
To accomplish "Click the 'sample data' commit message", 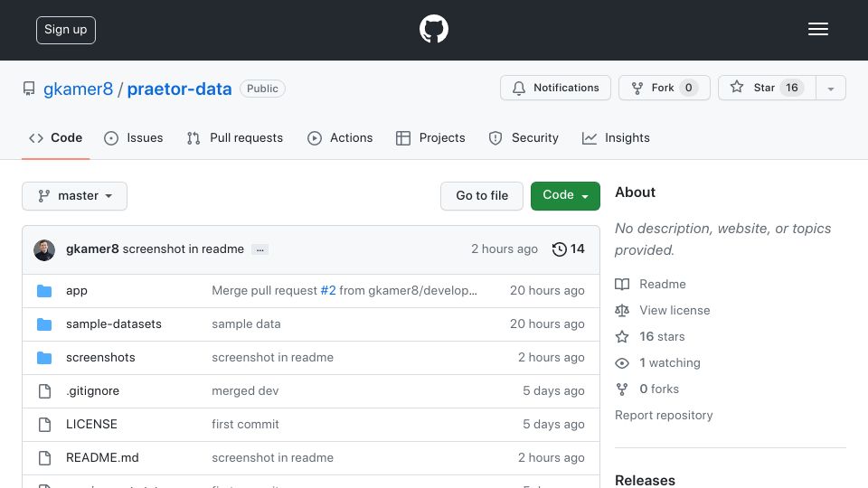I will click(x=246, y=324).
